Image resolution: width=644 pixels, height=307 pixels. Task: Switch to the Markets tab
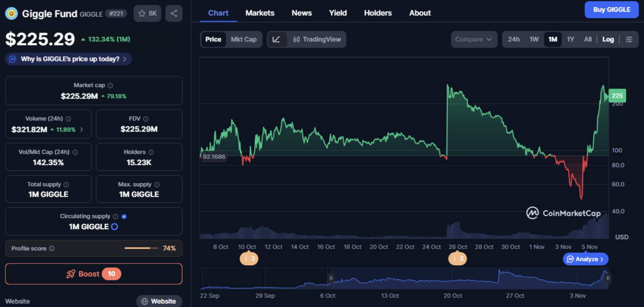tap(260, 13)
